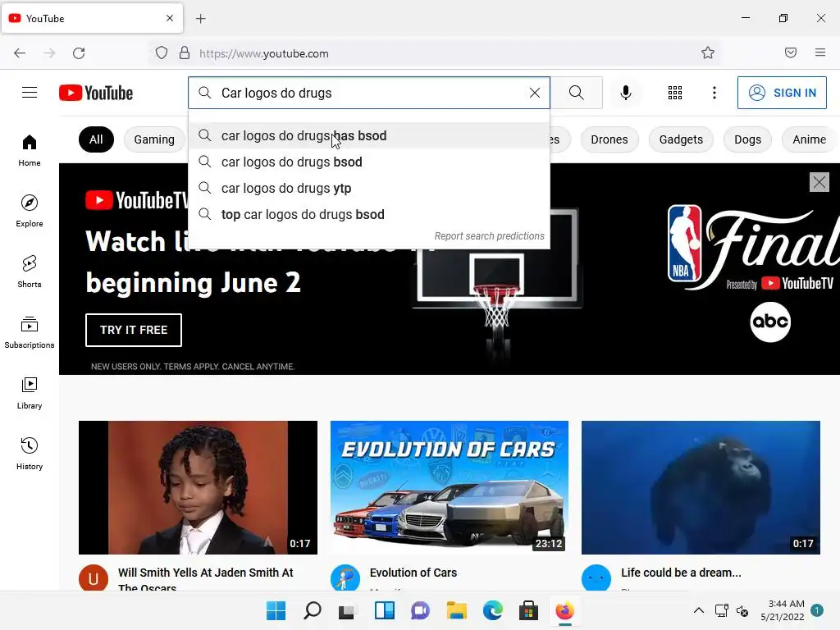Open the U channel avatar
Screen dimensions: 840x630
pos(94,578)
